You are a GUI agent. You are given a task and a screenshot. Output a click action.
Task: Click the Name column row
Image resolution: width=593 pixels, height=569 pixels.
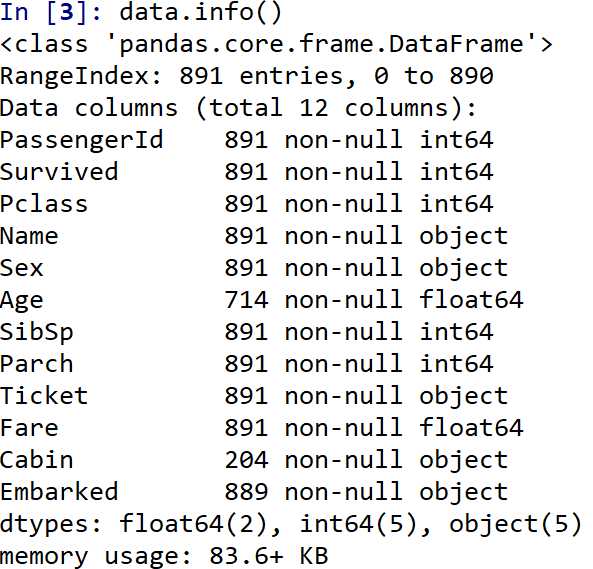tap(254, 236)
